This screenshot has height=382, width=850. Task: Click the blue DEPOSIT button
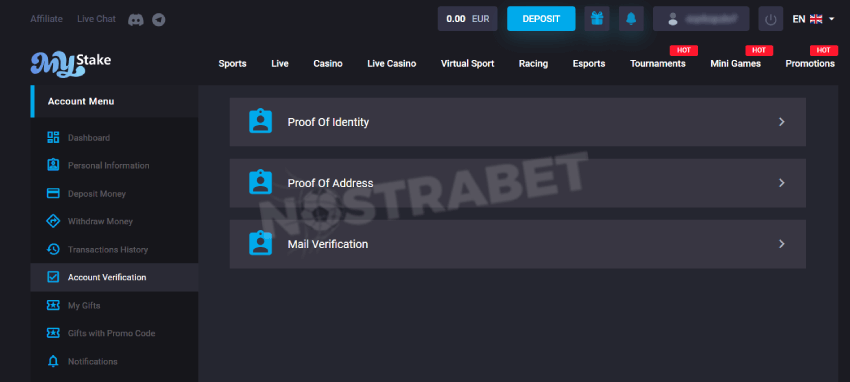click(541, 18)
